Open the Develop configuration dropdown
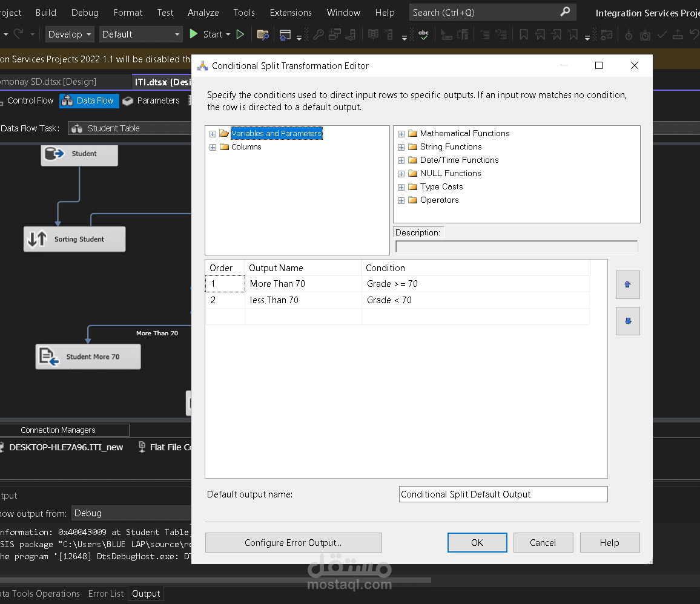This screenshot has width=700, height=604. 70,34
